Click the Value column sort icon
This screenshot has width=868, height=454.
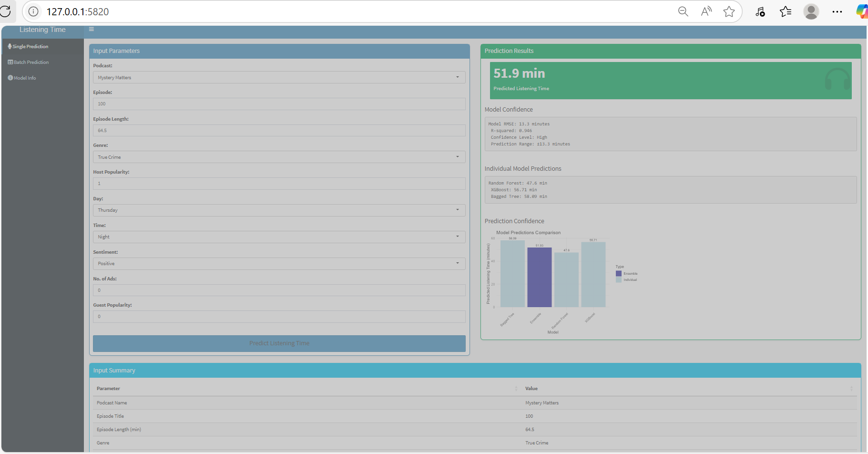point(851,389)
